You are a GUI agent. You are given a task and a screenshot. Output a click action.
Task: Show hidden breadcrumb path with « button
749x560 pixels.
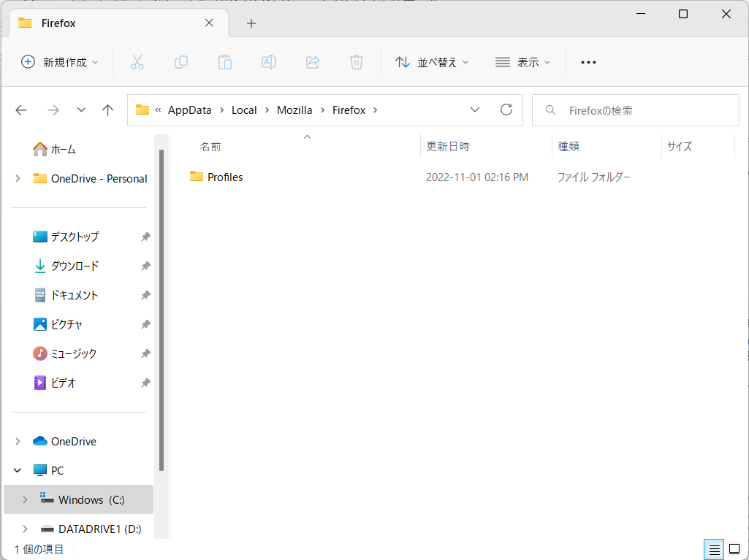158,110
